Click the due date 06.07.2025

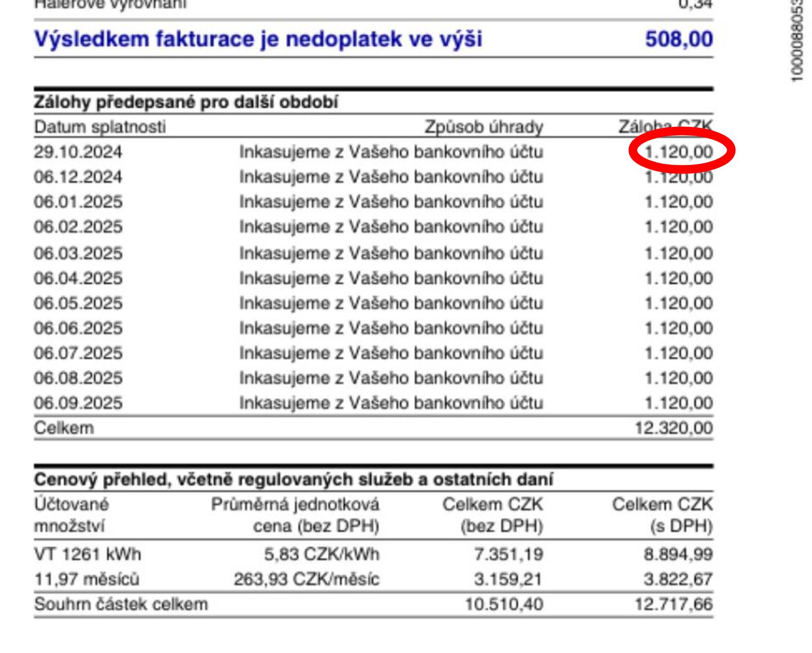click(78, 353)
